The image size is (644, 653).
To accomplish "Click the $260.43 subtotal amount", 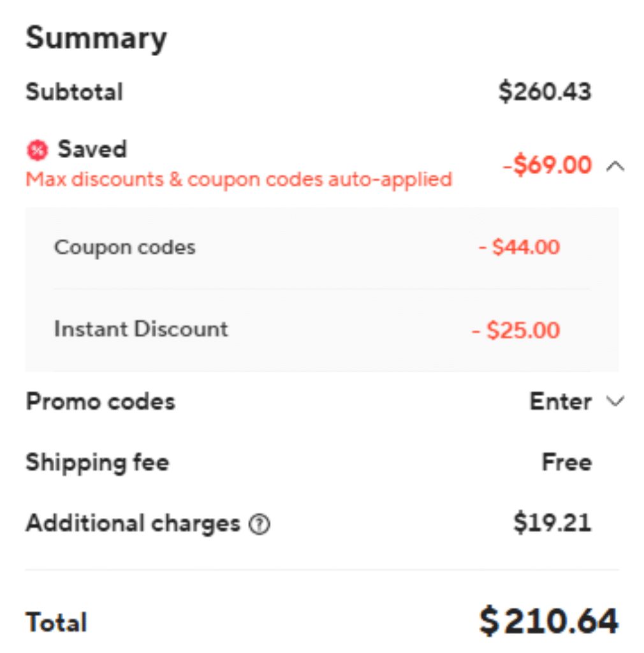I will coord(545,92).
